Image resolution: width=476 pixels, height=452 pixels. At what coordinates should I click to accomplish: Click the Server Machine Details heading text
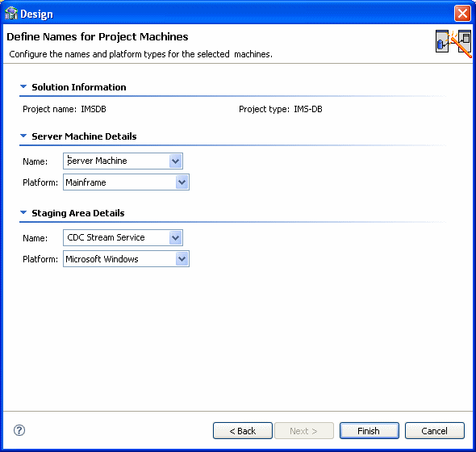pyautogui.click(x=84, y=136)
